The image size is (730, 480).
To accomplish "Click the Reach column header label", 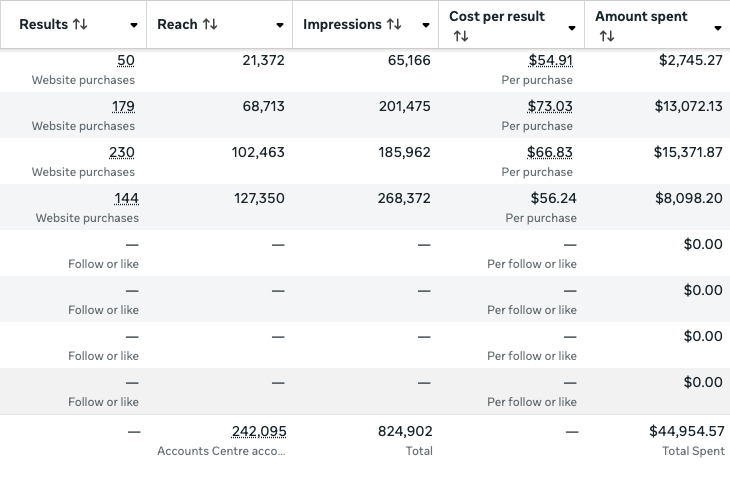I will click(177, 24).
